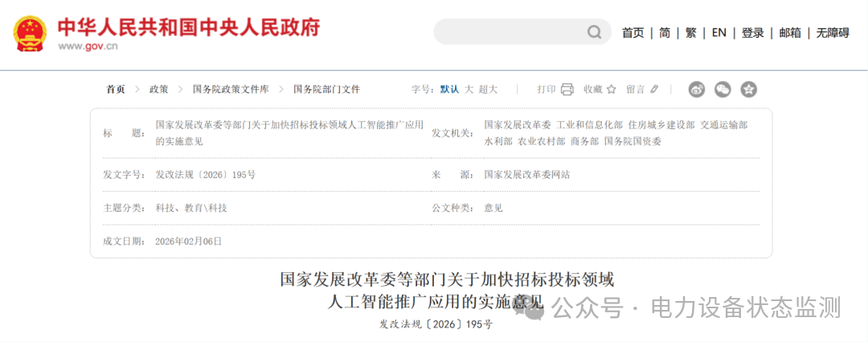Click the 公文种类 field label

(x=452, y=208)
